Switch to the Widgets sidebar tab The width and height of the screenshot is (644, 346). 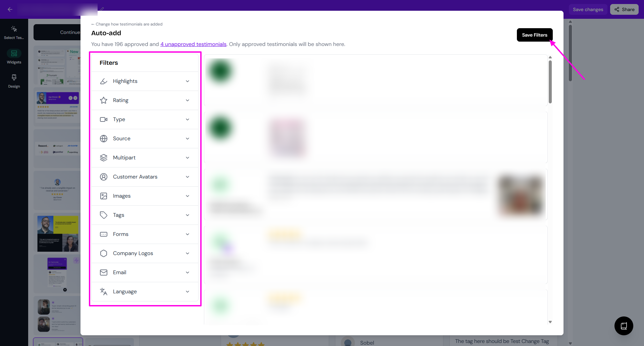click(14, 56)
